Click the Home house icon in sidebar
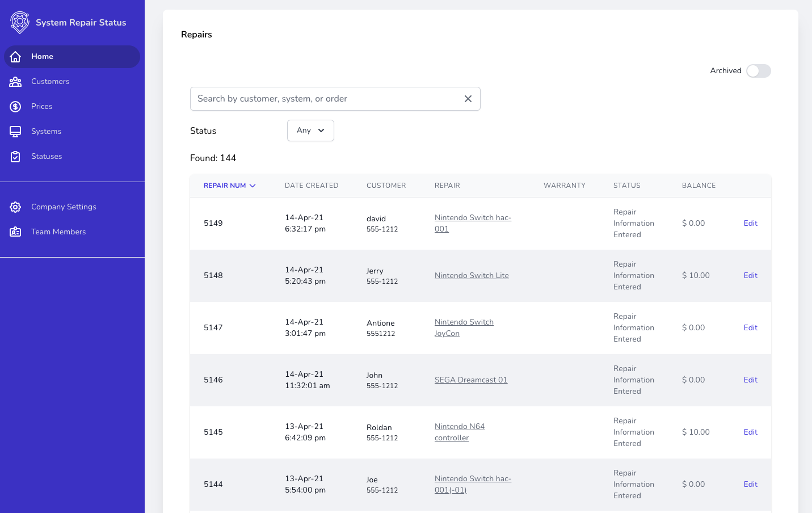 [15, 57]
